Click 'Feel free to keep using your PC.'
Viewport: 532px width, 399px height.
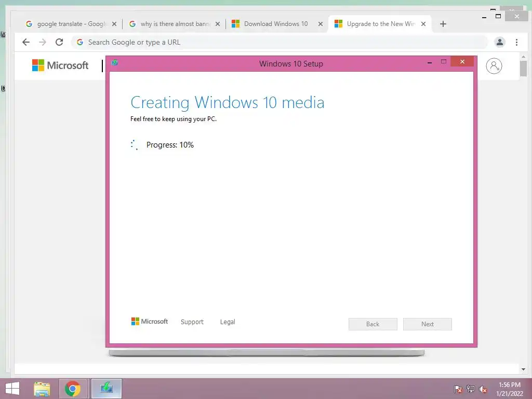tap(174, 119)
